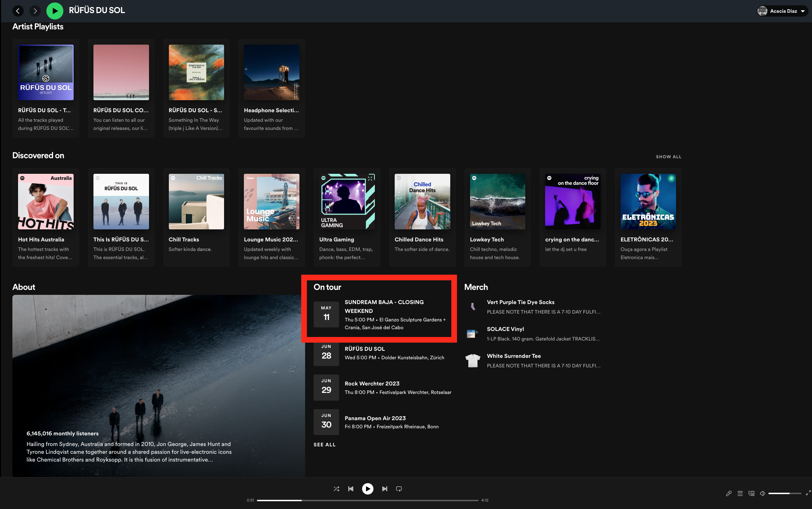Click the purple socks product image
The height and width of the screenshot is (509, 812).
(473, 307)
